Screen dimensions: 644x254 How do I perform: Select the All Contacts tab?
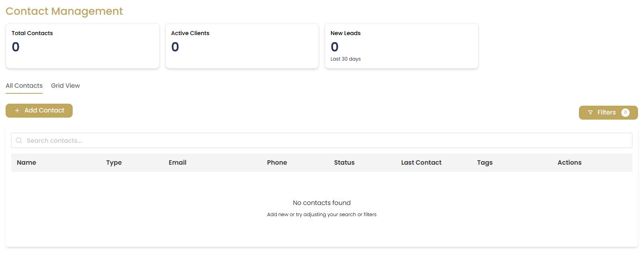pos(24,85)
